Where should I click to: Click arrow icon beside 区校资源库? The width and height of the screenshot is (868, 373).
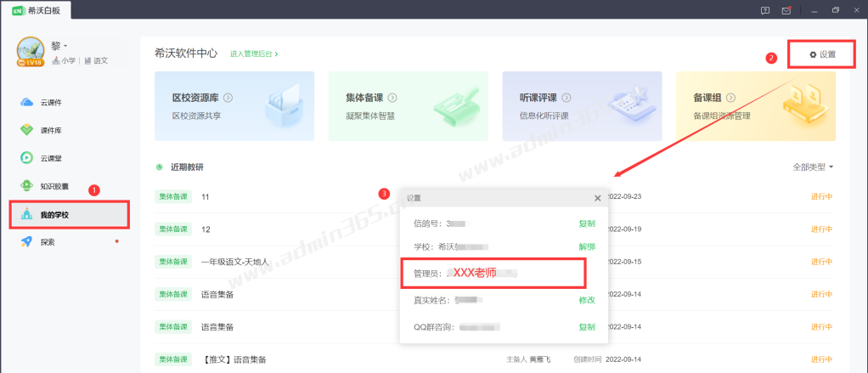point(228,98)
